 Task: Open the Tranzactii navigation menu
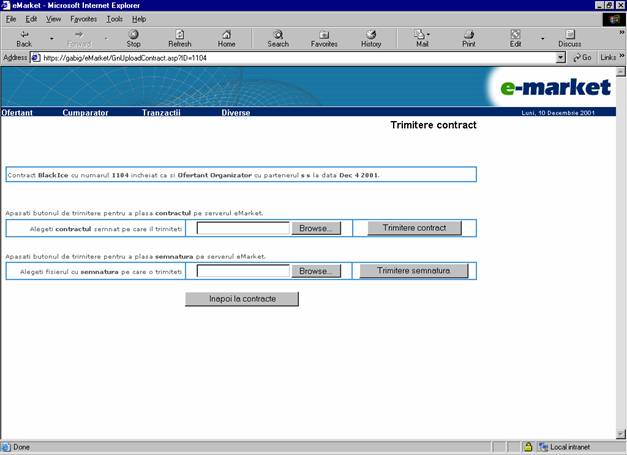click(161, 113)
